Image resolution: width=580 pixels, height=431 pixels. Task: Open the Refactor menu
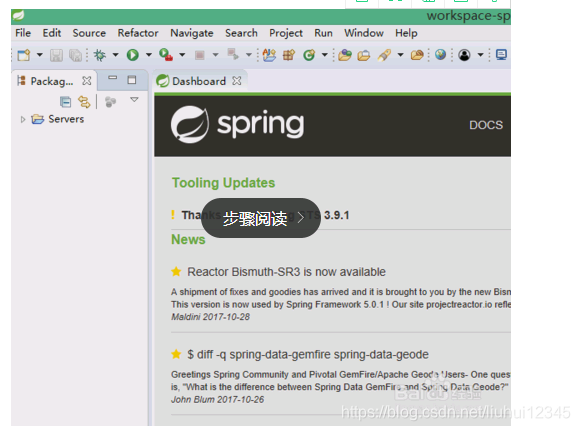(x=138, y=33)
